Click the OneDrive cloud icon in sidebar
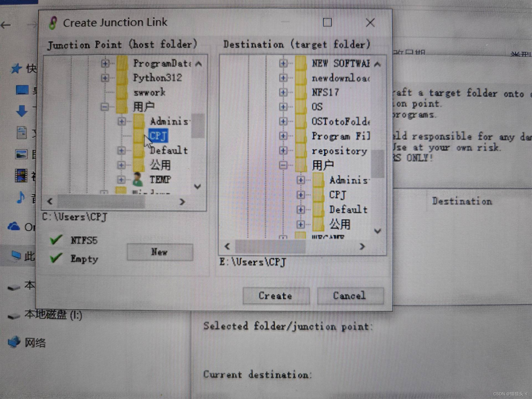The height and width of the screenshot is (399, 532). (x=14, y=227)
